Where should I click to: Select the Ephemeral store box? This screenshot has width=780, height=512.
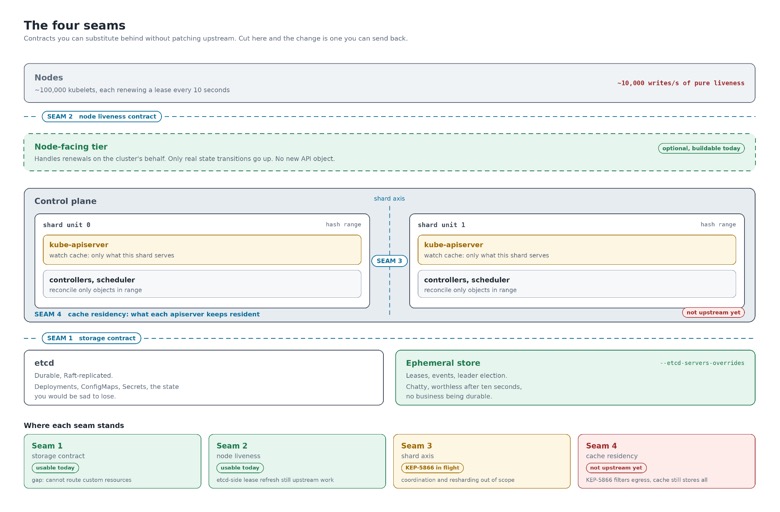click(576, 378)
